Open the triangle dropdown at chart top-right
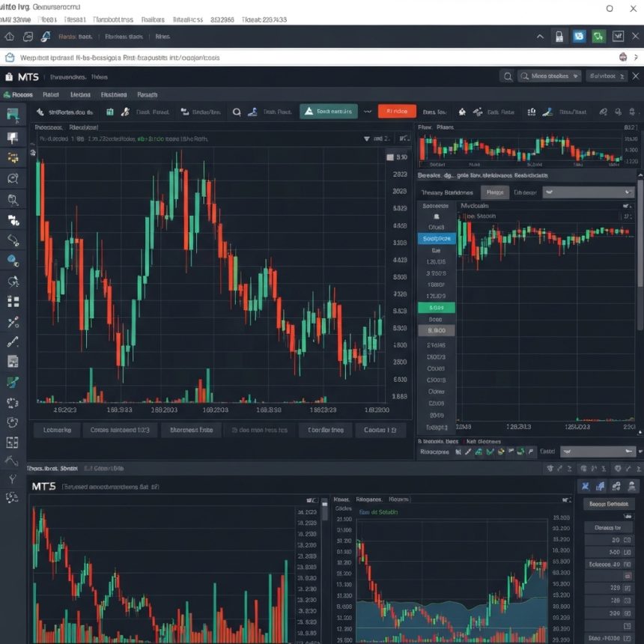 (367, 139)
